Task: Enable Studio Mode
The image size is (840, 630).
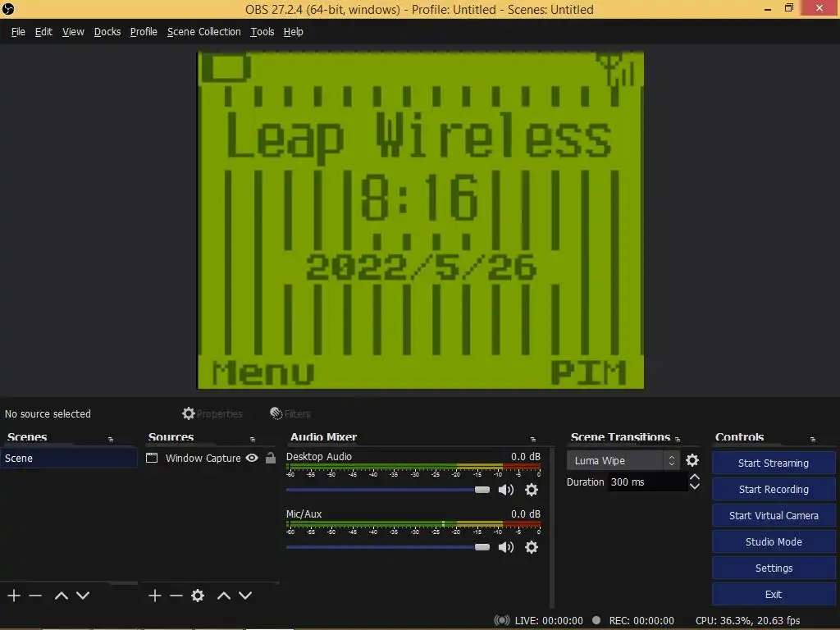Action: 774,541
